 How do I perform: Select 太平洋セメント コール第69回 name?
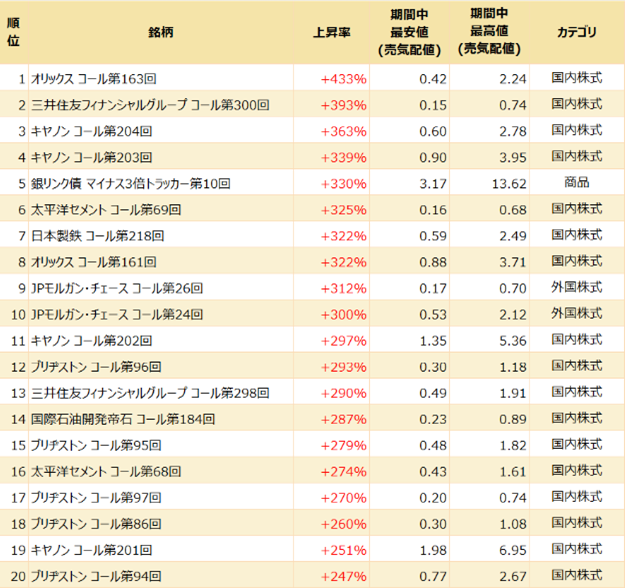click(x=106, y=210)
